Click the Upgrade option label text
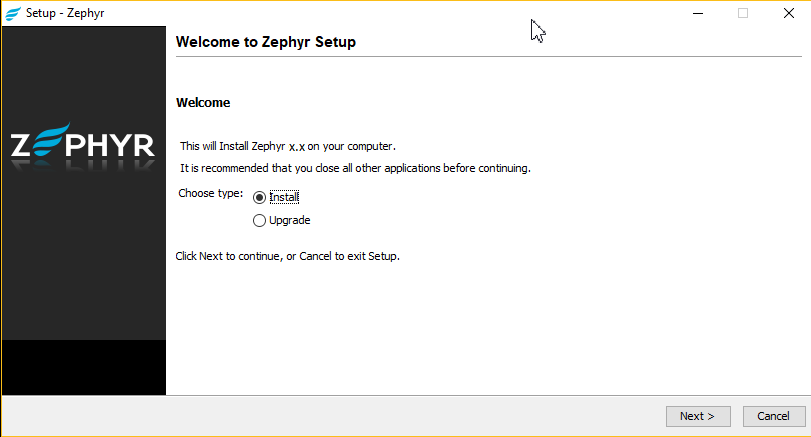The image size is (811, 437). [x=289, y=220]
